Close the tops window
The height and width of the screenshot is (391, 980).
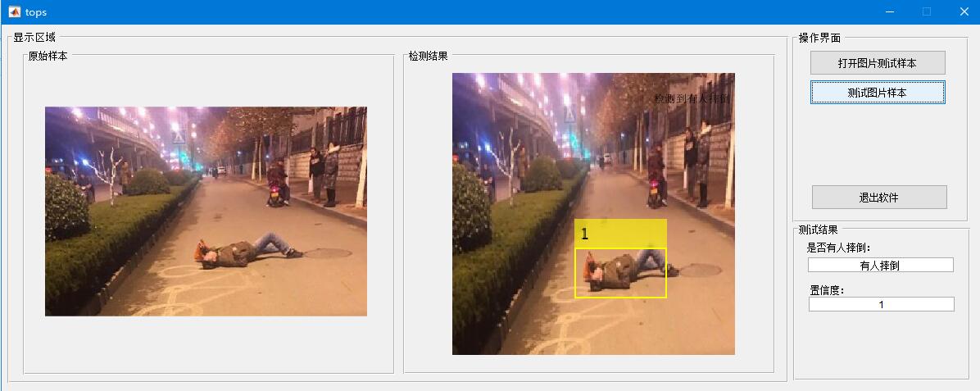pos(964,12)
